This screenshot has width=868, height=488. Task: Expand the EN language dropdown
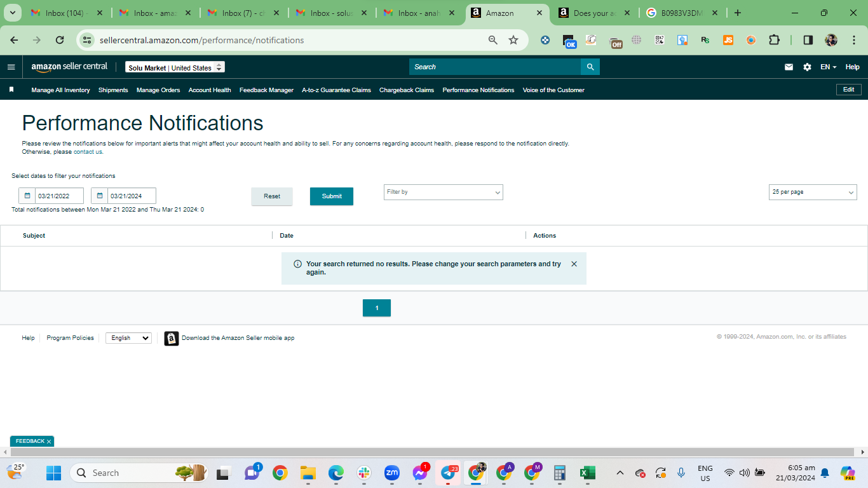point(828,67)
